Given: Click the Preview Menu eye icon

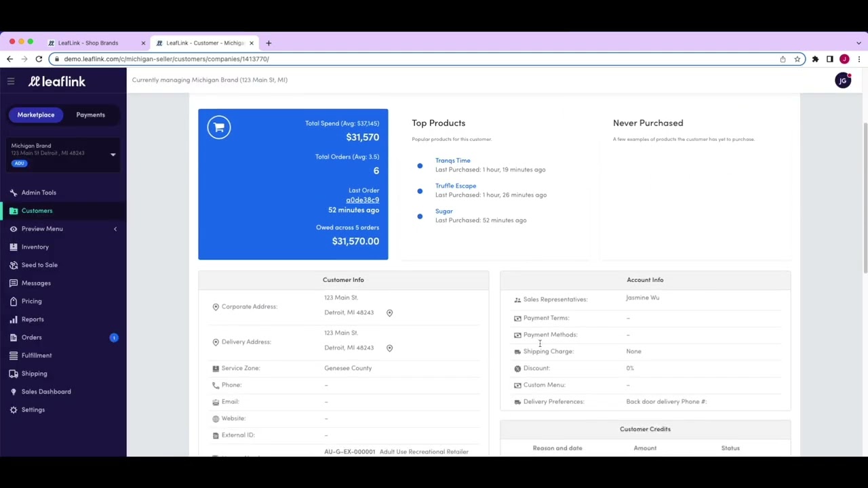Looking at the screenshot, I should 14,229.
